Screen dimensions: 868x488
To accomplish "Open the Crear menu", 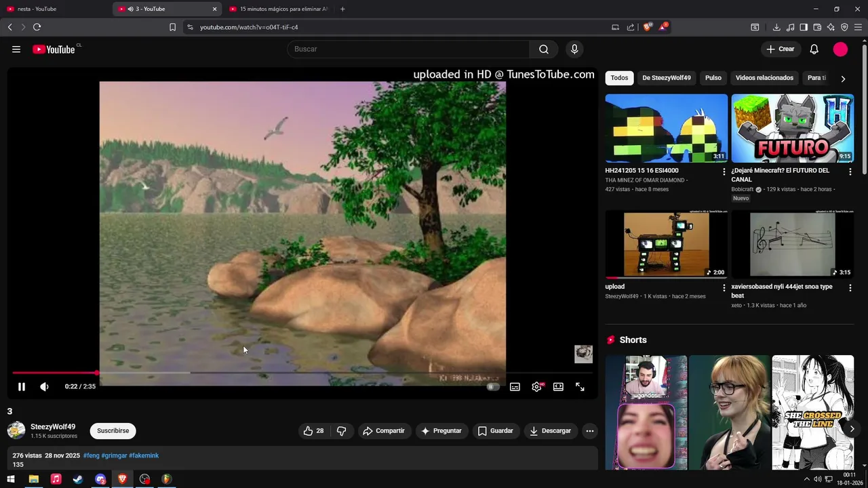I will point(781,49).
